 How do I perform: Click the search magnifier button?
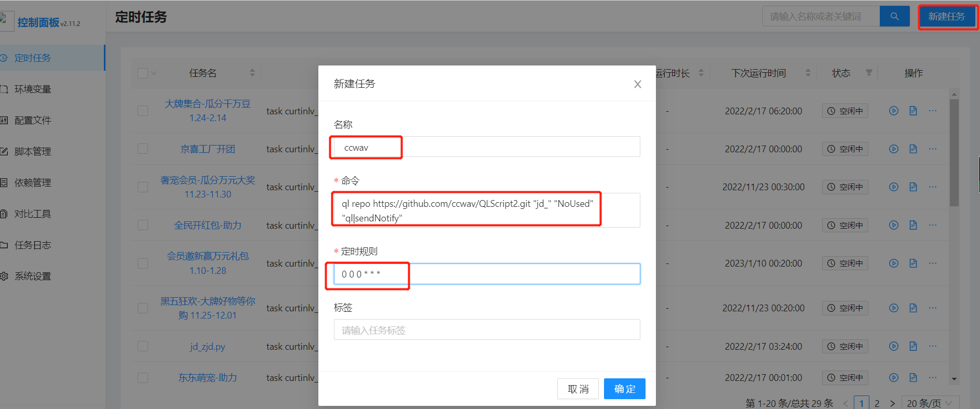click(894, 17)
